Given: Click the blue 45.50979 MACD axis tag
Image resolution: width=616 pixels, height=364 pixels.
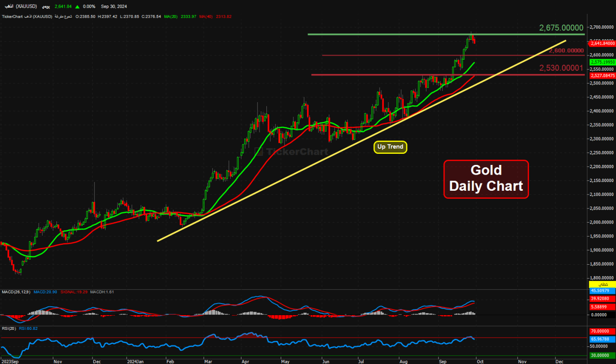Looking at the screenshot, I should tap(602, 291).
